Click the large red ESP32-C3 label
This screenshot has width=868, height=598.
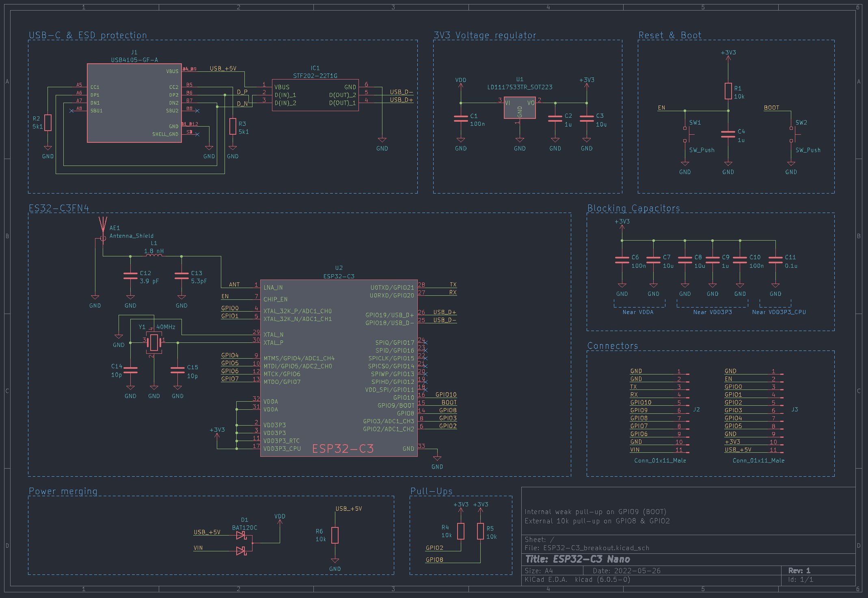coord(343,449)
